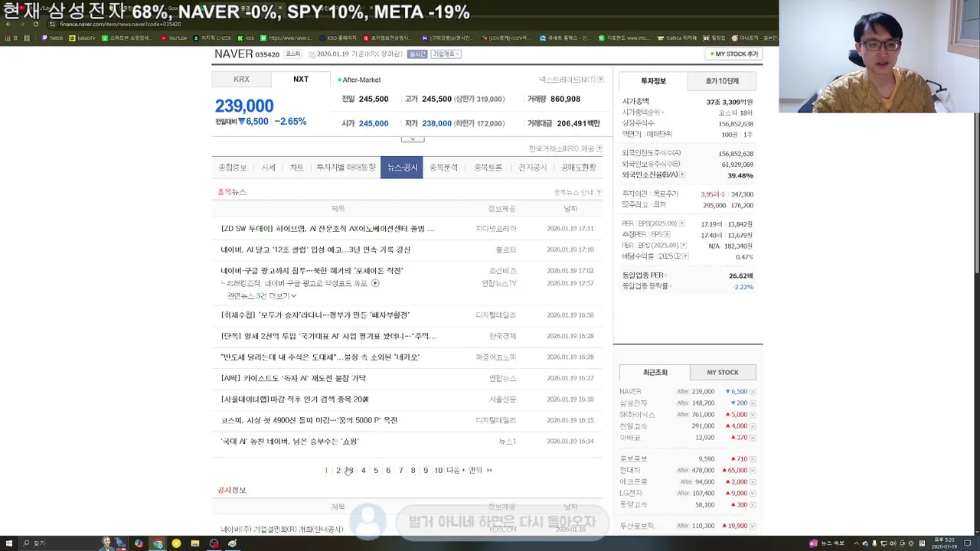Open 공매도현황 tab
Image resolution: width=980 pixels, height=551 pixels.
(579, 168)
